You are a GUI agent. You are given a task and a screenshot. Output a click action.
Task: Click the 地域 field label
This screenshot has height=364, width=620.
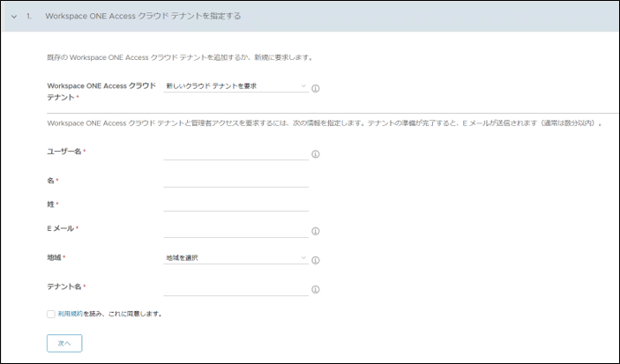click(x=54, y=257)
